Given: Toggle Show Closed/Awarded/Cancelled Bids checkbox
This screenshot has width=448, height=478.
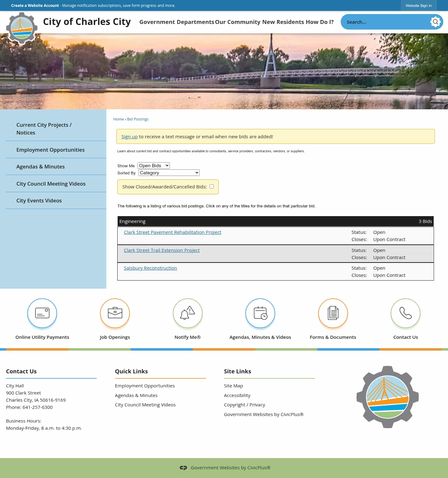Looking at the screenshot, I should 212,187.
